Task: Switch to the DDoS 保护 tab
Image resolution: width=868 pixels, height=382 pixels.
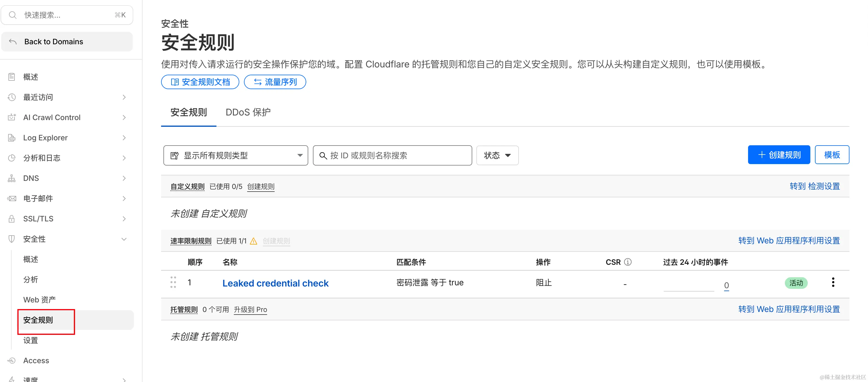Action: [248, 112]
